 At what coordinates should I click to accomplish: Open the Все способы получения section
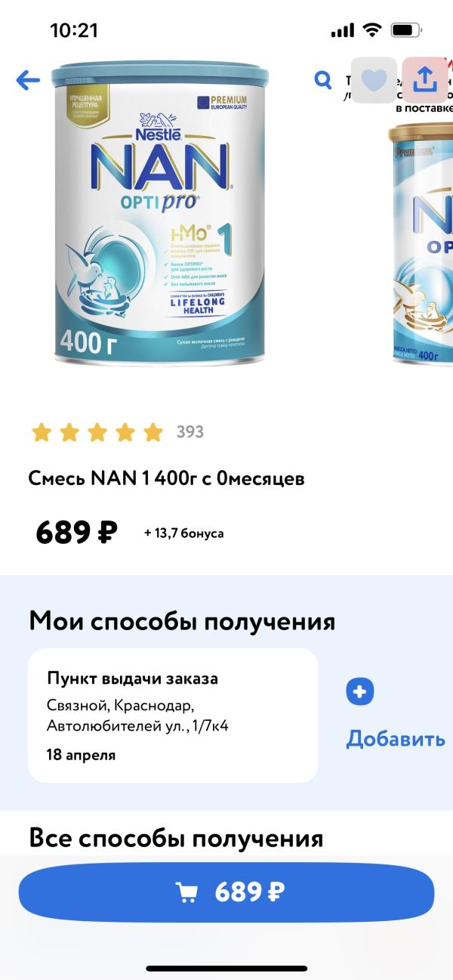coord(176,838)
